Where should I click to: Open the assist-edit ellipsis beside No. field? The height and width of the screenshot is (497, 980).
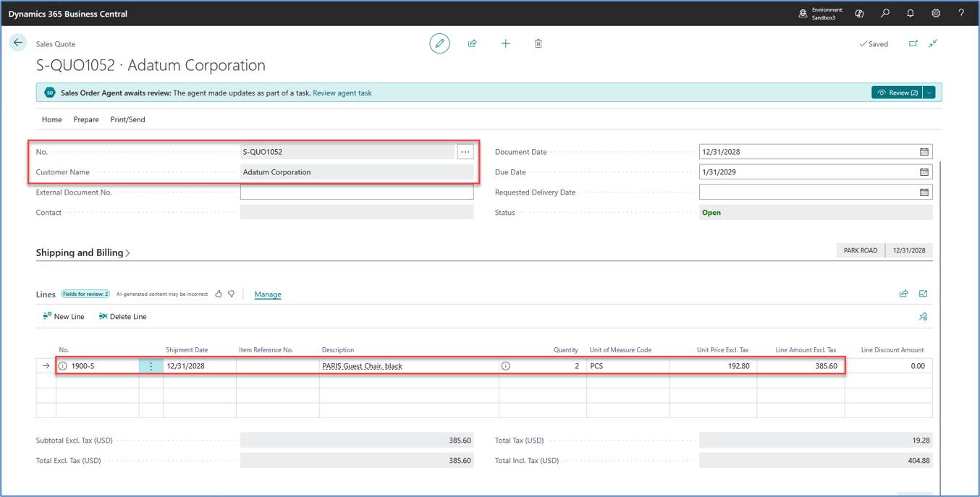(x=465, y=152)
